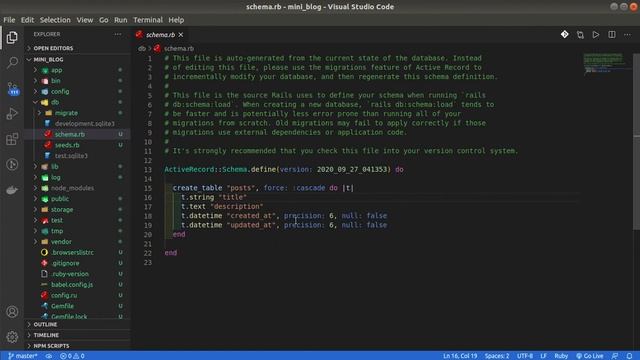This screenshot has height=360, width=640.
Task: Open test.sqlite3 file
Action: click(78, 156)
